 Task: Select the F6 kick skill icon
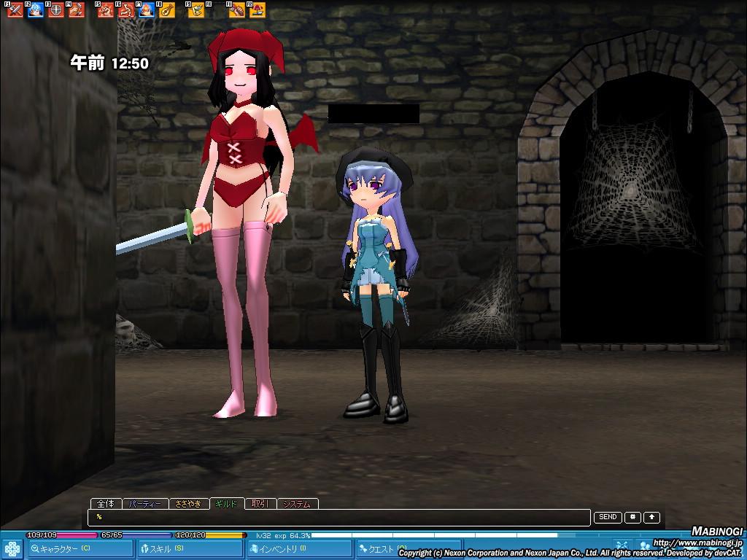126,10
